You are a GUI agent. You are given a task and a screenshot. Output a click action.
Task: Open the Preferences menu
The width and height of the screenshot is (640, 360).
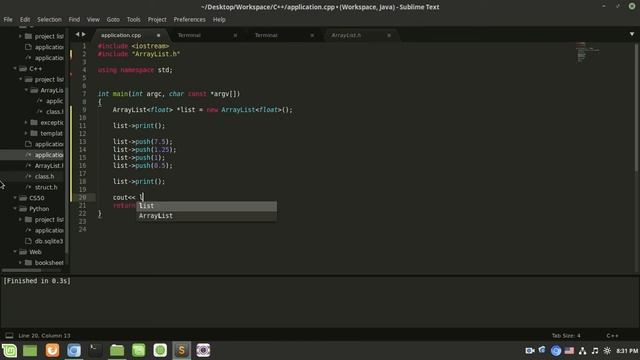[x=189, y=19]
